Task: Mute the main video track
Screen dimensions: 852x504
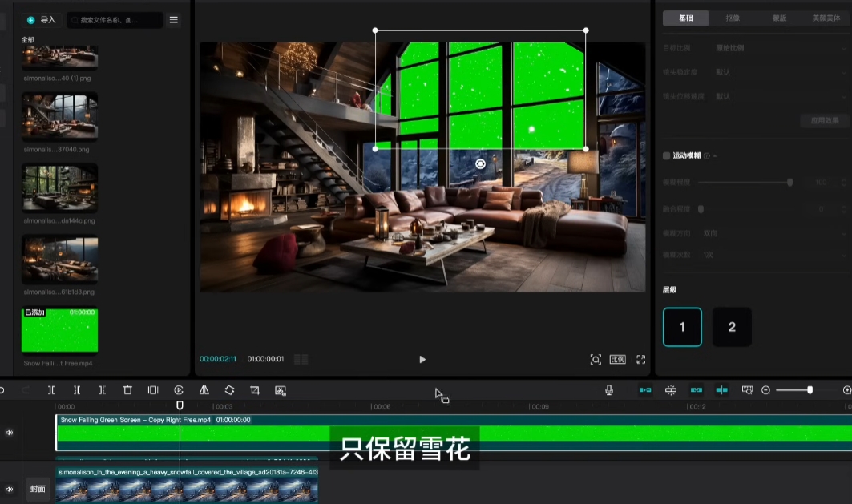Action: pos(10,489)
